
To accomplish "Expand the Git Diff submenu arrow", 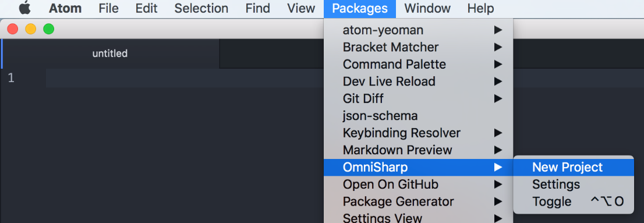I will (x=498, y=98).
